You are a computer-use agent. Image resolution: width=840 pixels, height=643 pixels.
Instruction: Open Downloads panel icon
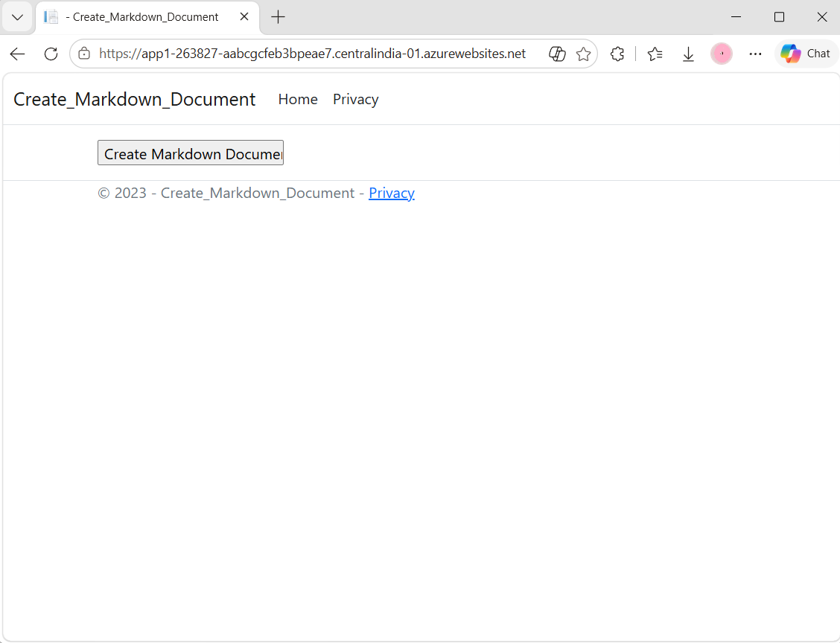coord(688,54)
